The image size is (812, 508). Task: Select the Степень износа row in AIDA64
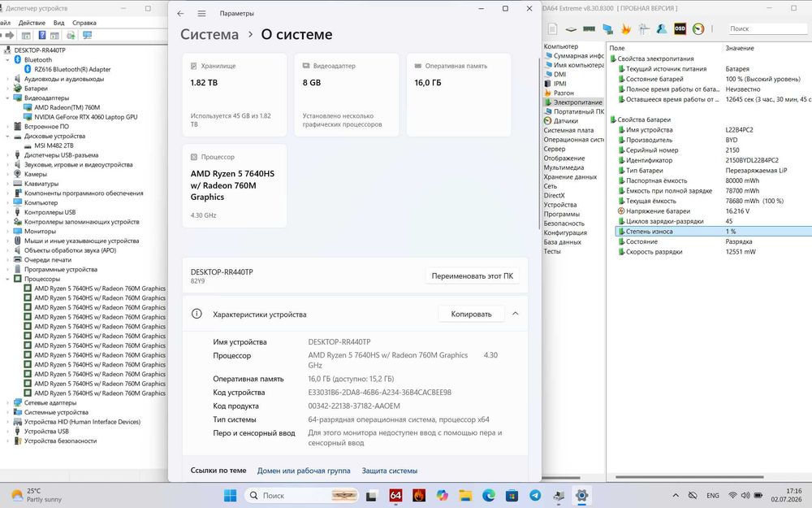click(x=714, y=231)
